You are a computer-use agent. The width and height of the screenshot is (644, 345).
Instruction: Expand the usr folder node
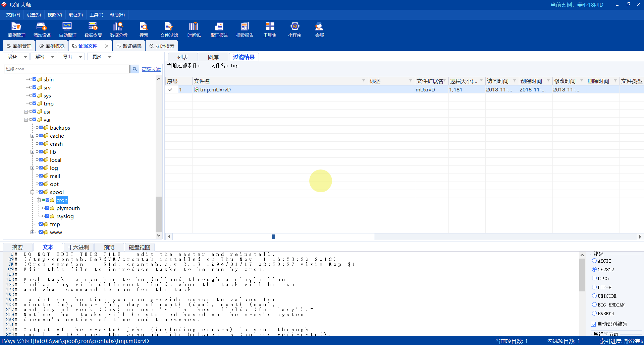click(26, 112)
